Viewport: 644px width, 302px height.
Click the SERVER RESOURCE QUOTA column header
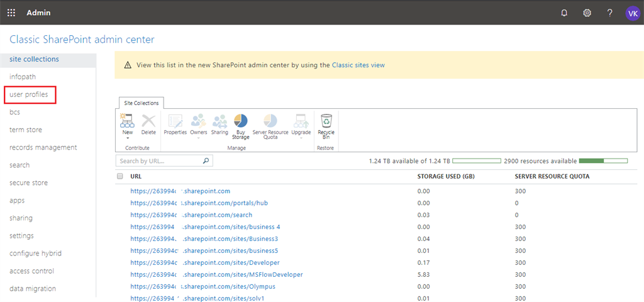(552, 176)
